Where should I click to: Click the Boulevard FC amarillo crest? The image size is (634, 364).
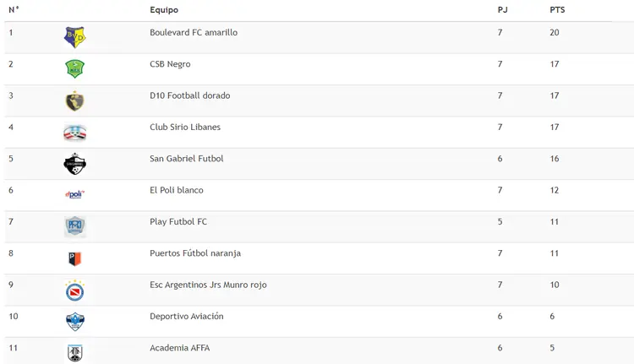click(x=74, y=37)
